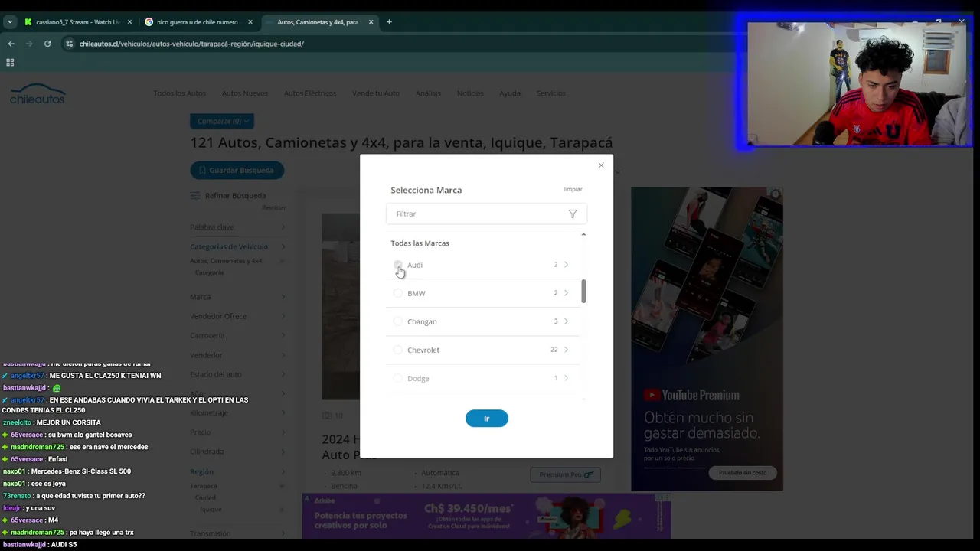
Task: Expand Dodge models chevron
Action: coord(566,378)
